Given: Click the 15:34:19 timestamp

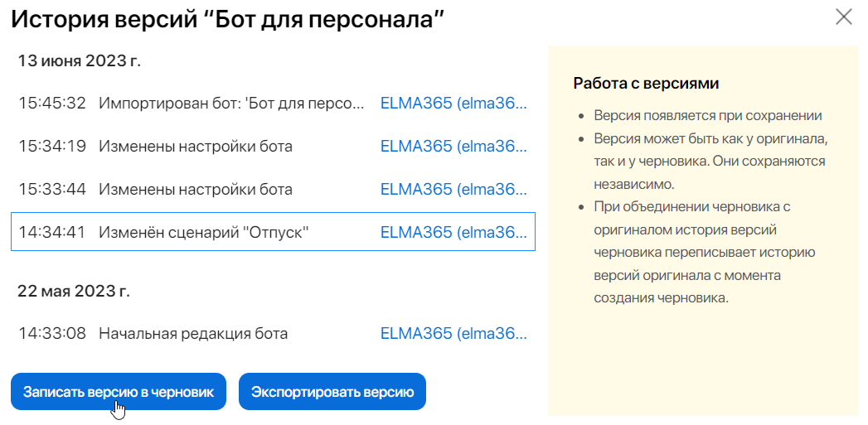Looking at the screenshot, I should point(52,147).
